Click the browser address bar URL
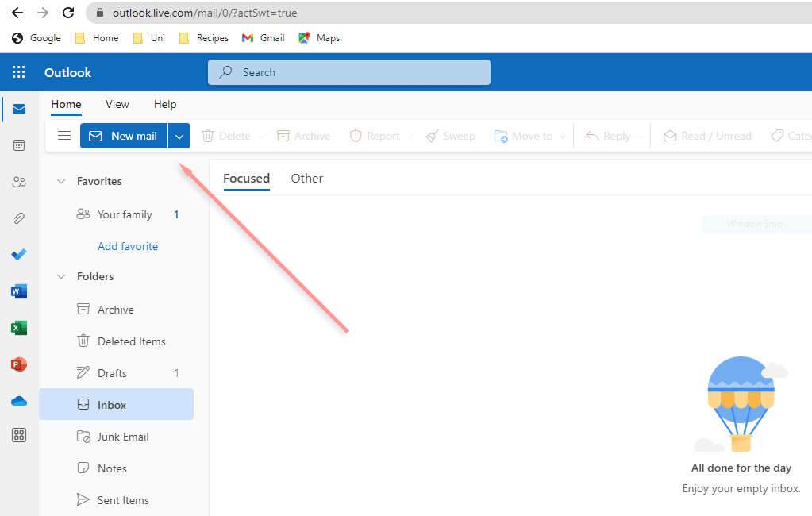 click(205, 13)
